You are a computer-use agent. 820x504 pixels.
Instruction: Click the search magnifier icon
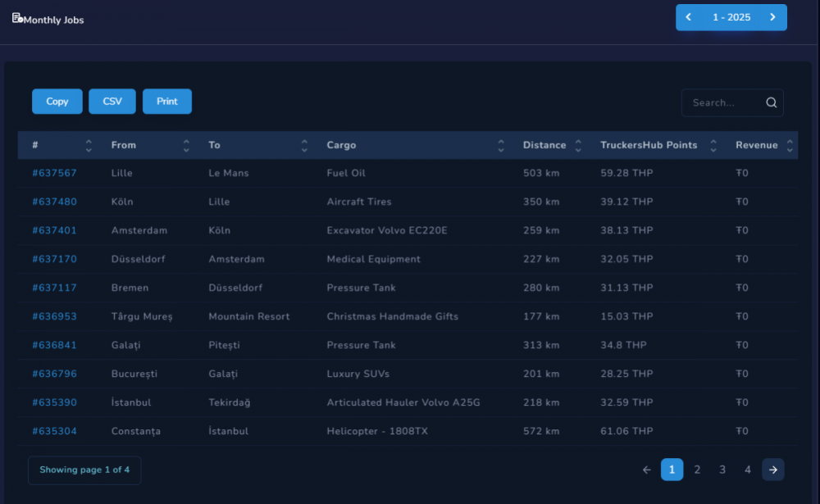771,103
